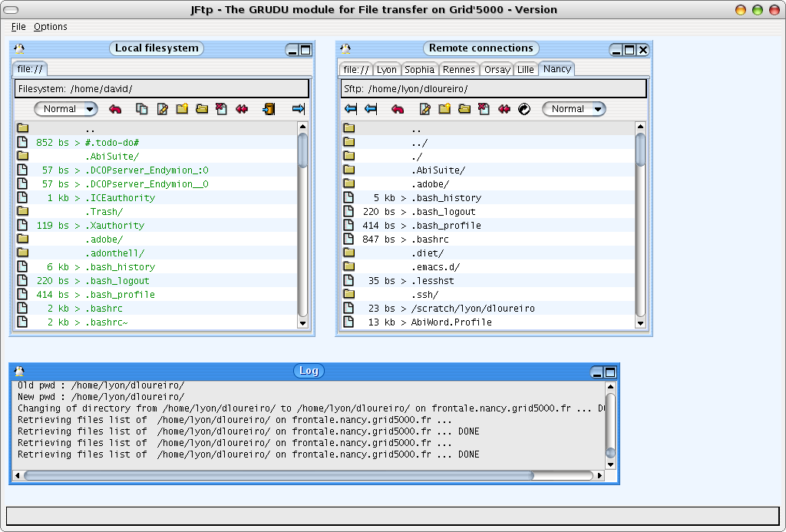Click penguin icon of Local filesystem panel
This screenshot has height=532, width=786.
click(19, 48)
